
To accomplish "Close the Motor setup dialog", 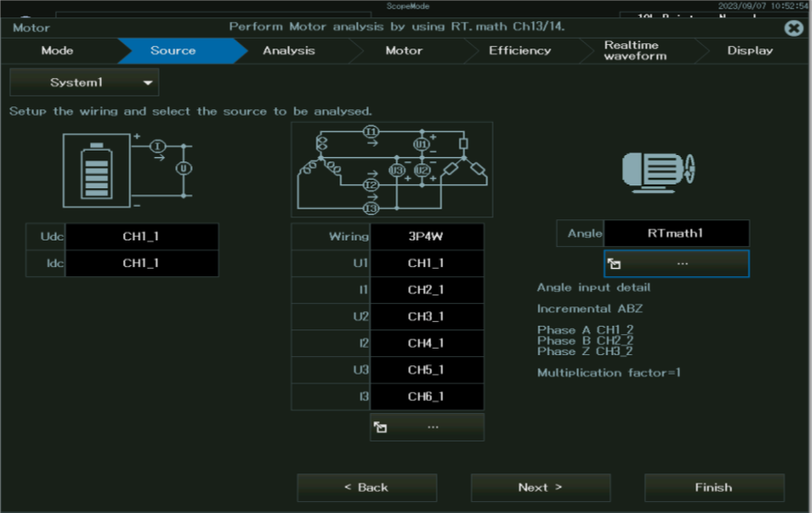I will 794,28.
